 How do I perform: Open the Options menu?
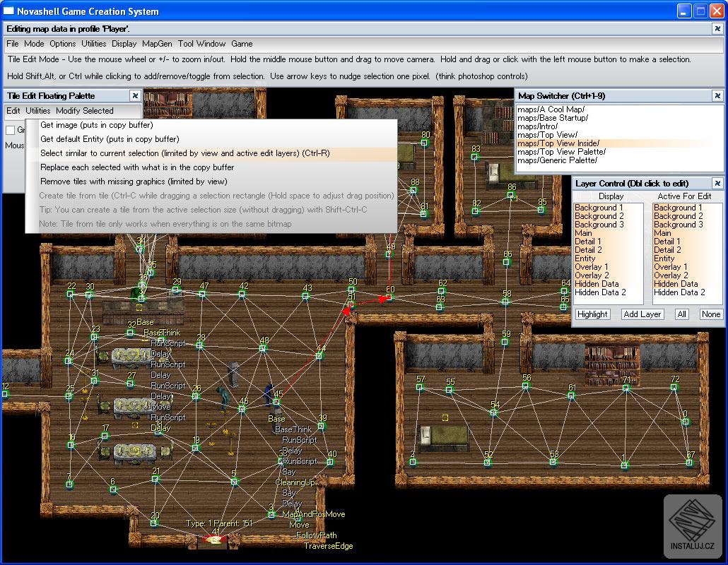[63, 44]
